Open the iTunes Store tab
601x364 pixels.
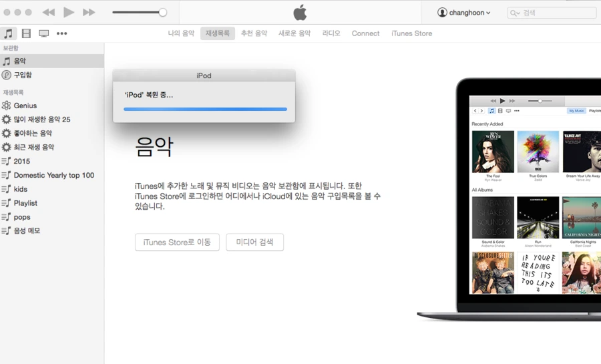[411, 33]
